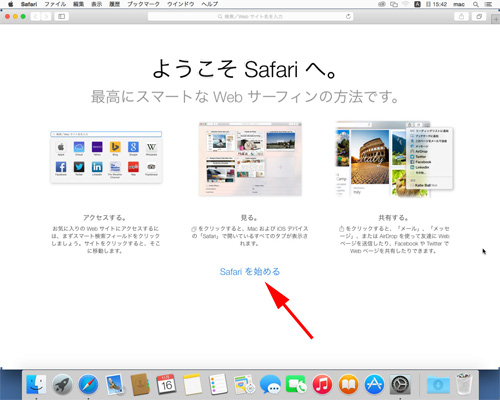500x400 pixels.
Task: Click the input source 'A' icon
Action: pos(417,4)
